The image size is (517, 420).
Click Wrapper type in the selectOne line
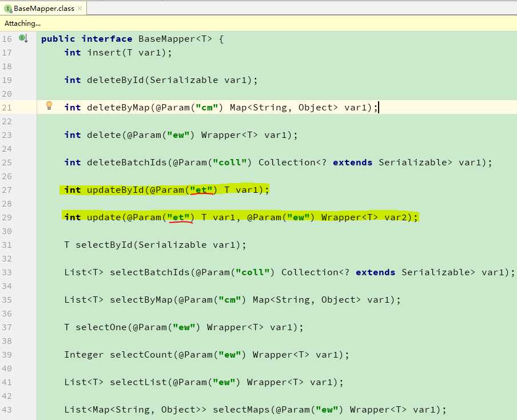[x=226, y=327]
